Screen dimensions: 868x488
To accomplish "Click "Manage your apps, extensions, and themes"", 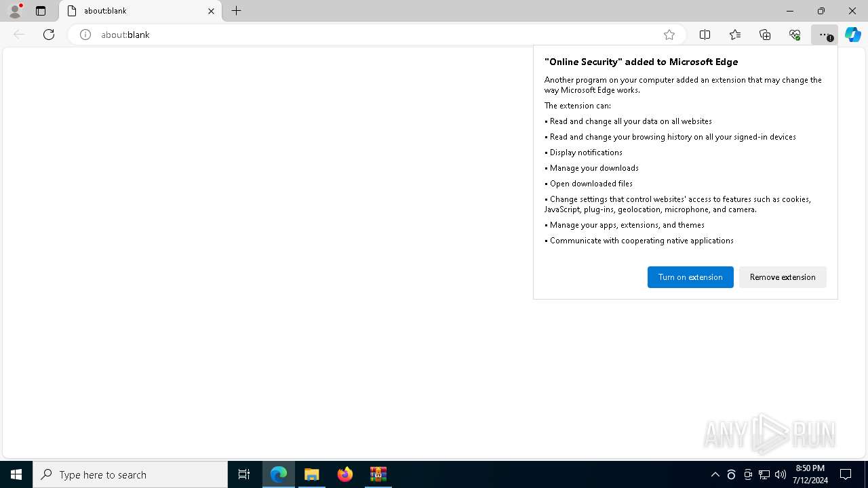I will click(627, 225).
